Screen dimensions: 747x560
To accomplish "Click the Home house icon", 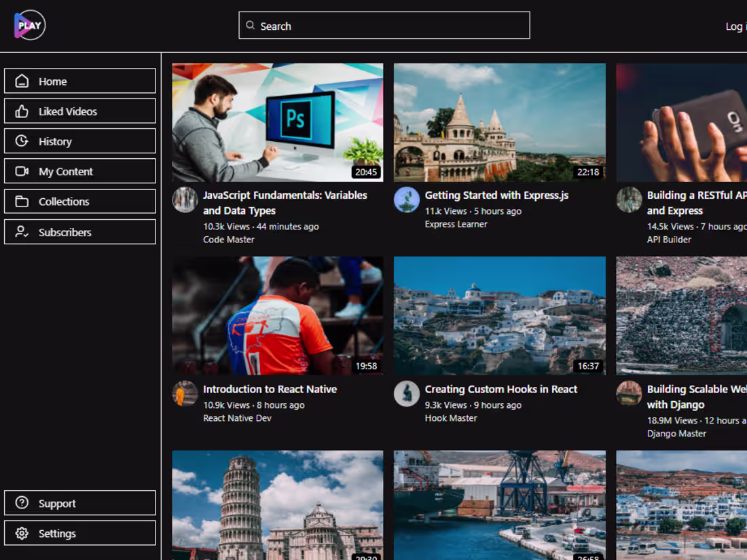I will click(x=22, y=81).
